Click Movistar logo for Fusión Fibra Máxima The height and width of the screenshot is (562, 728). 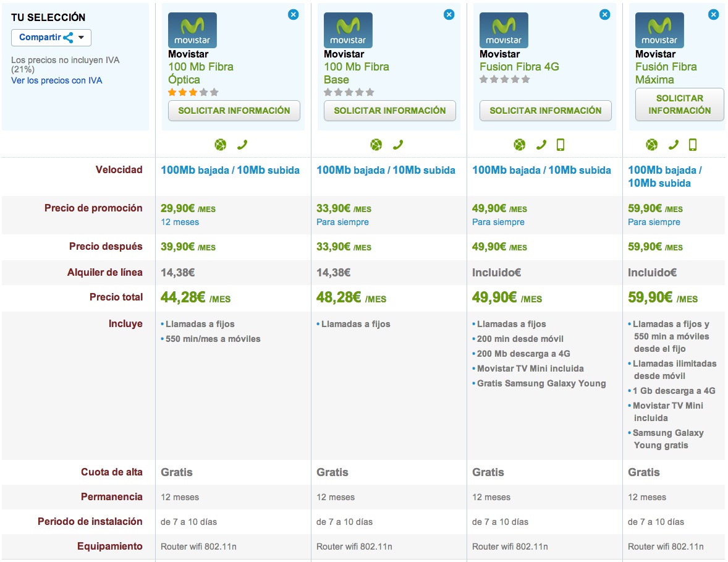tap(659, 30)
